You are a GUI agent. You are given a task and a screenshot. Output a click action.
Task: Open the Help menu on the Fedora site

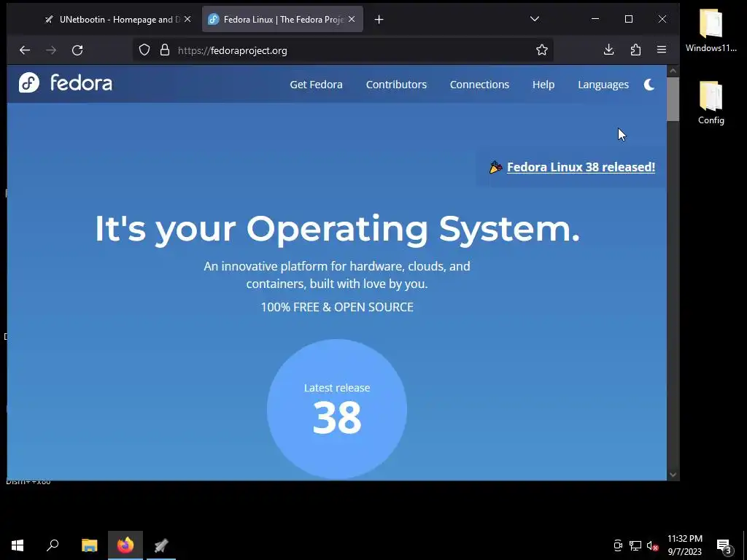543,85
